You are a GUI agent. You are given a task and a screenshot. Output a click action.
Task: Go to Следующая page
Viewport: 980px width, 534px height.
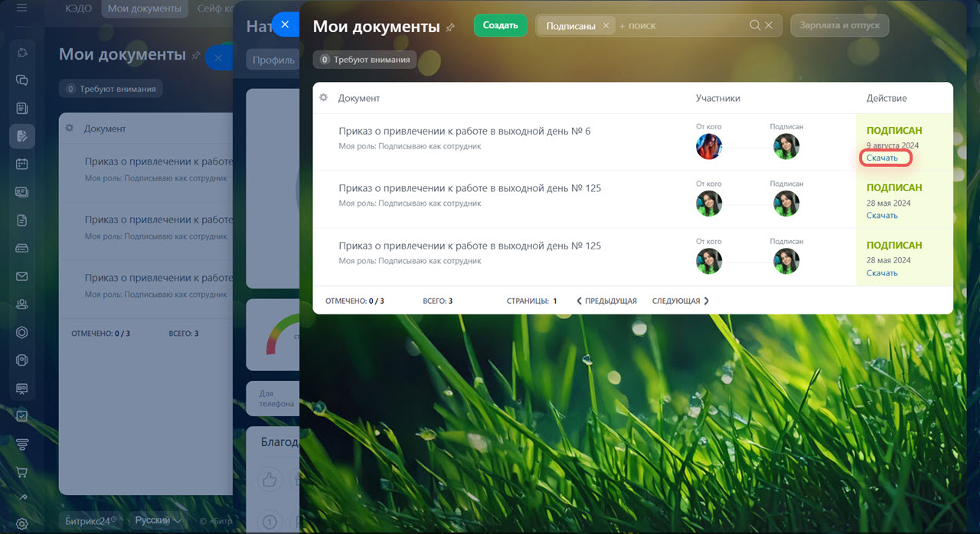681,301
